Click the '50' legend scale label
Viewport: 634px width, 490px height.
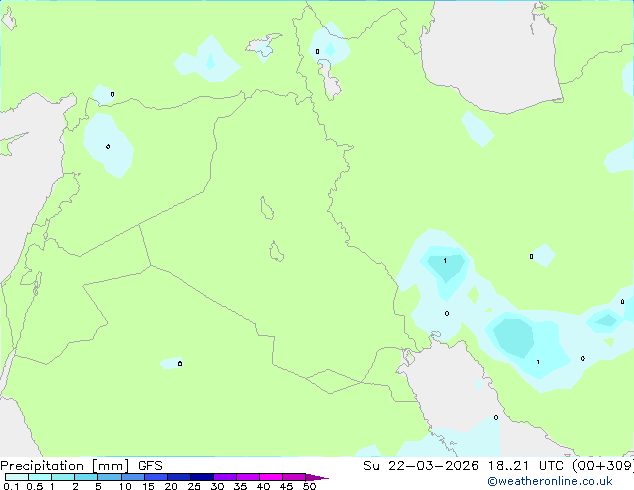point(309,486)
